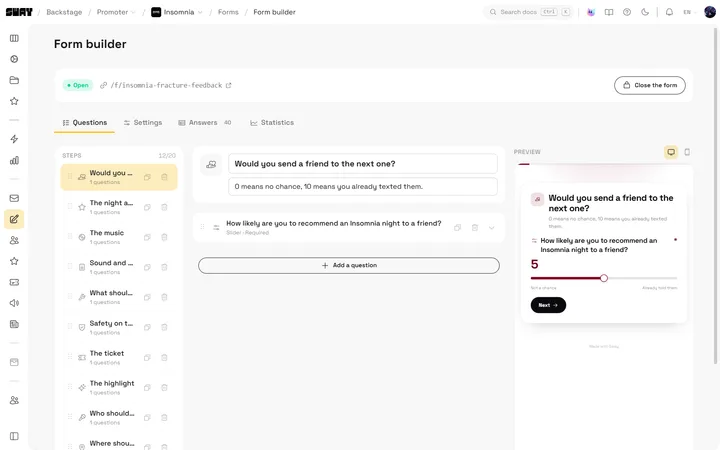Focus the Search docs box
The height and width of the screenshot is (450, 720).
click(528, 12)
